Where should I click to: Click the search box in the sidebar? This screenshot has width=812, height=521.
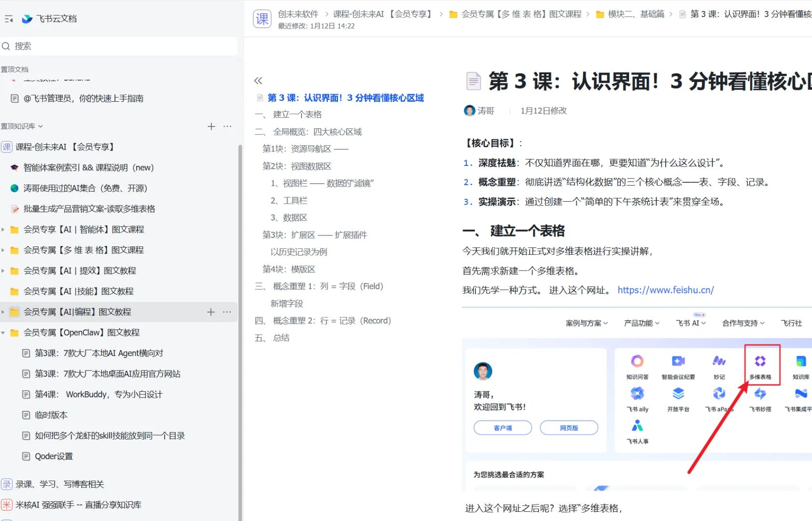[119, 46]
